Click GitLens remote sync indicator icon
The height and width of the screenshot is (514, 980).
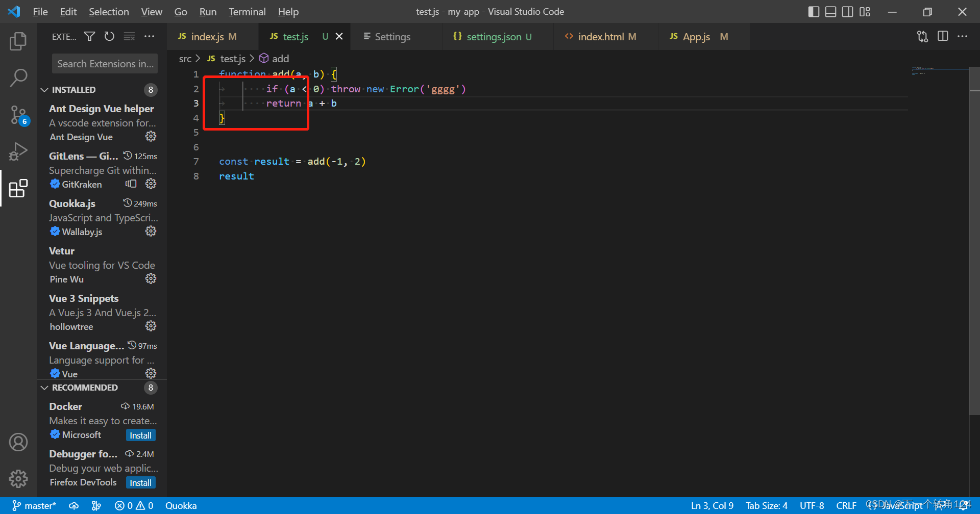[x=131, y=184]
